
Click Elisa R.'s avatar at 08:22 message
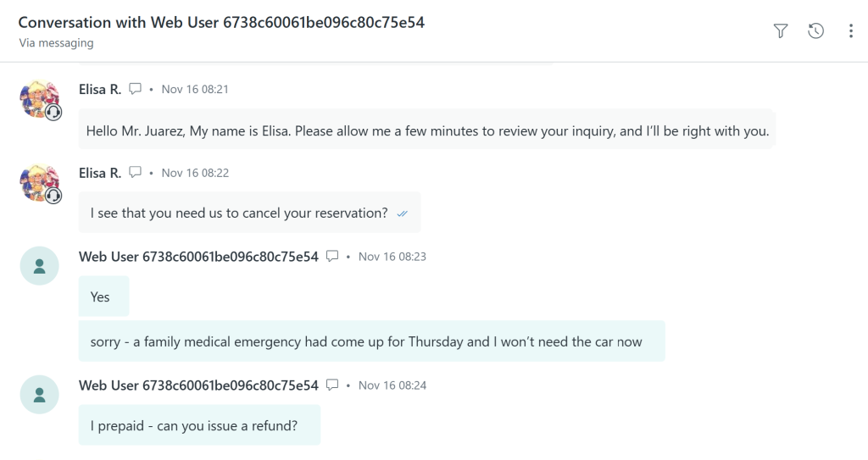coord(39,184)
